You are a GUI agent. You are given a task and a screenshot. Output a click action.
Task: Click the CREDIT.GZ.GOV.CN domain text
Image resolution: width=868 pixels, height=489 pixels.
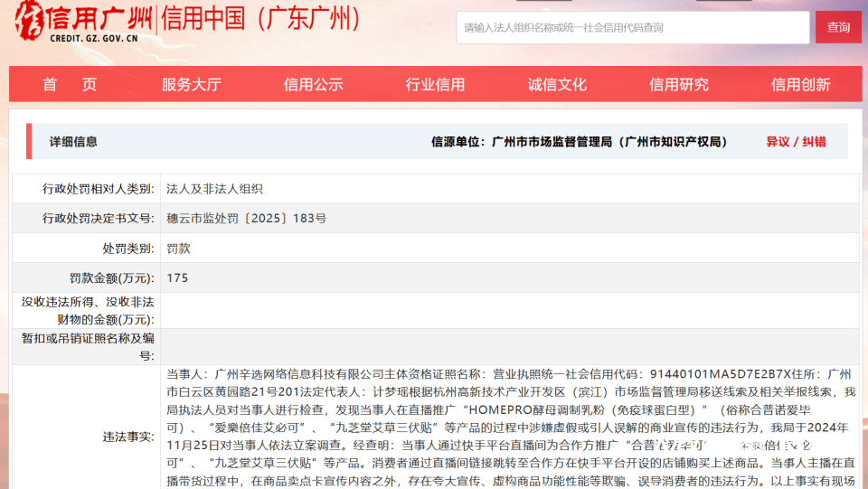(93, 39)
